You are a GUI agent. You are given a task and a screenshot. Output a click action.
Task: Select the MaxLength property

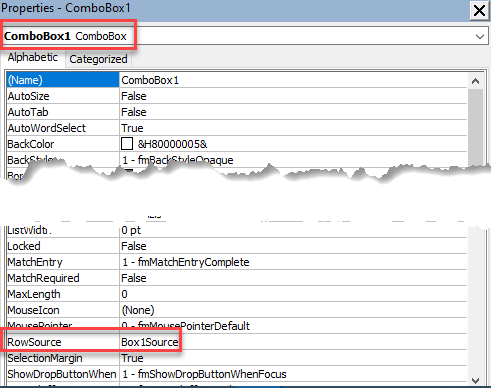pyautogui.click(x=63, y=294)
